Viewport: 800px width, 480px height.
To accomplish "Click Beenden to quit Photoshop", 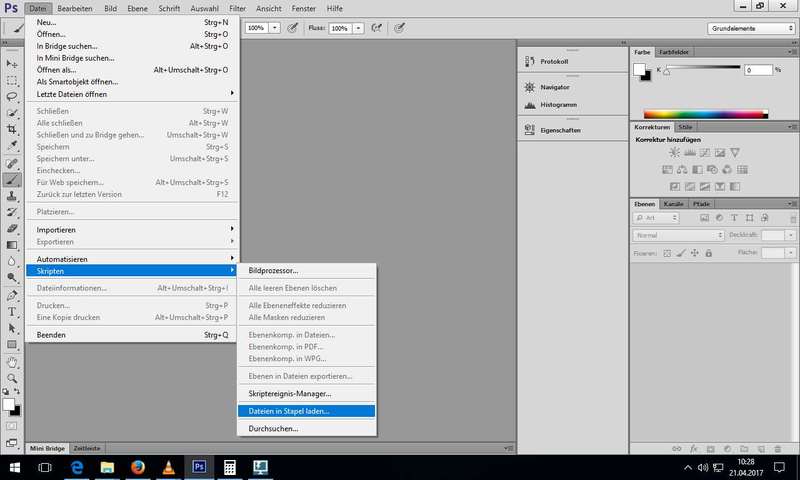I will point(132,335).
